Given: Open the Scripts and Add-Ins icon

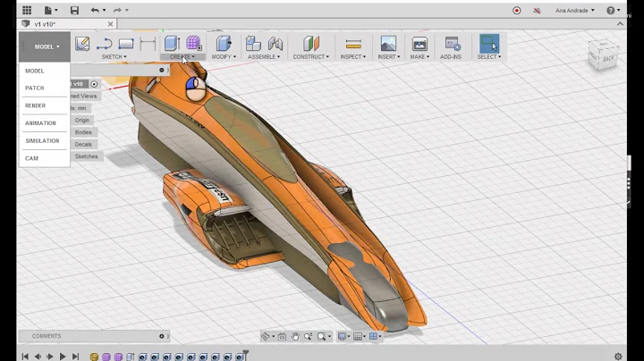Looking at the screenshot, I should pos(453,44).
